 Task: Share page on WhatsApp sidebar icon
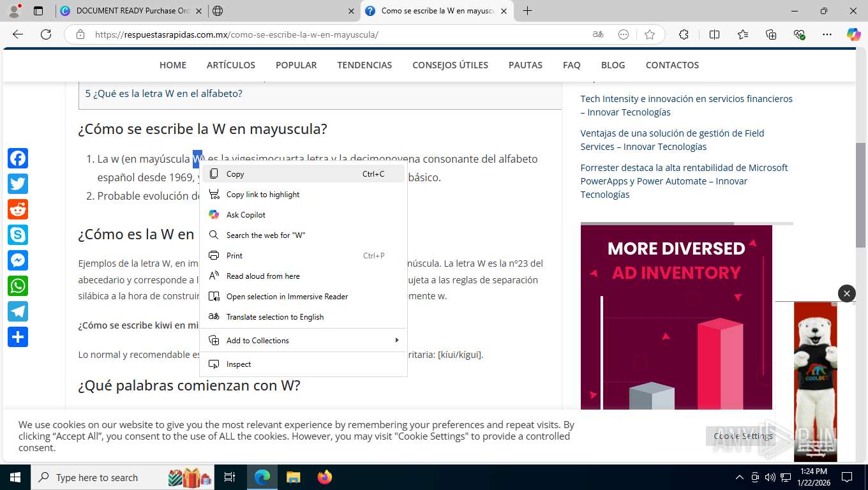tap(18, 286)
